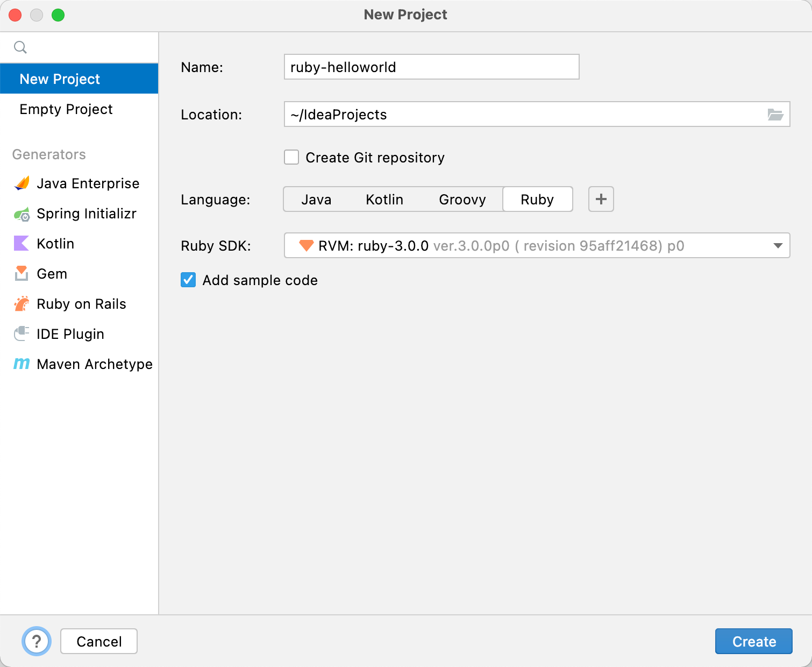Click the Java Enterprise generator icon
The height and width of the screenshot is (667, 812).
coord(22,183)
